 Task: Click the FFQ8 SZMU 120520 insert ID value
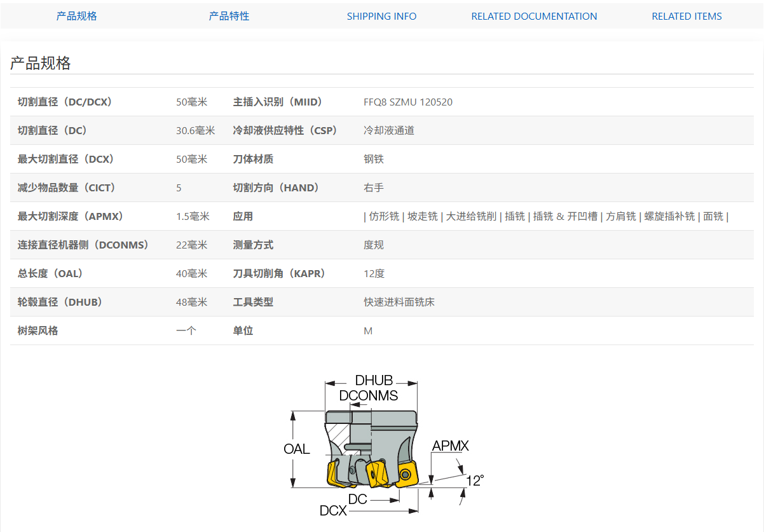[407, 102]
